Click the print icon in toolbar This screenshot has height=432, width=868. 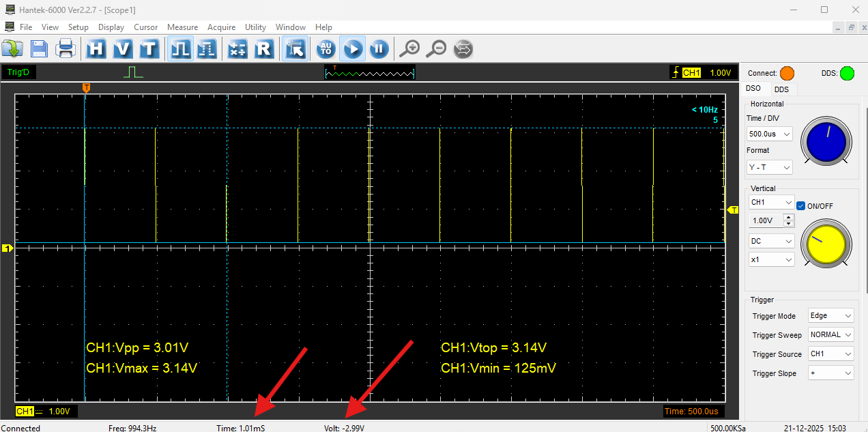66,48
